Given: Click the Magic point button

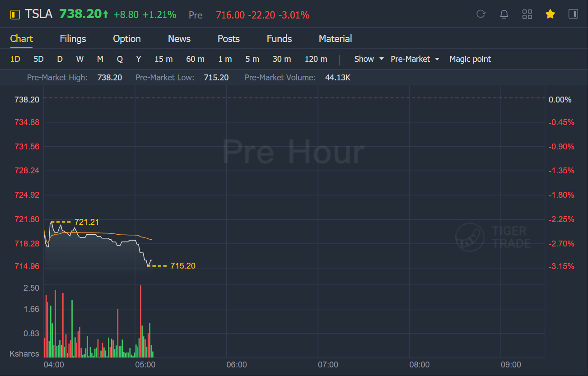Looking at the screenshot, I should (470, 59).
